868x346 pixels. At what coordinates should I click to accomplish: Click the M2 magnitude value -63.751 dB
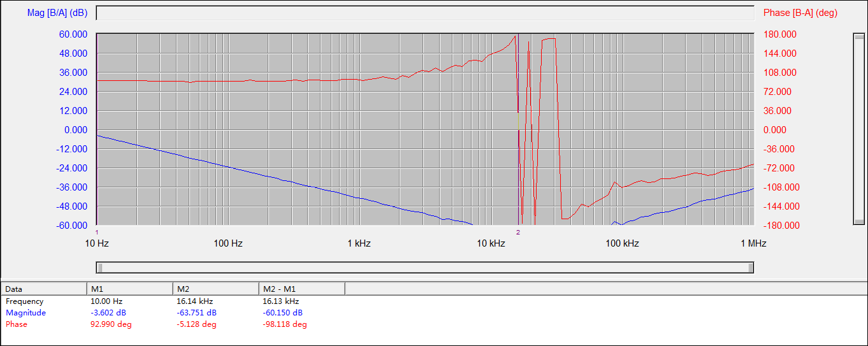[x=197, y=313]
